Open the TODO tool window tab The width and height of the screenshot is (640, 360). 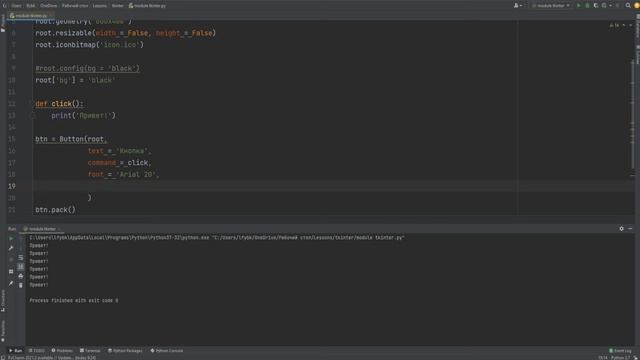(37, 351)
